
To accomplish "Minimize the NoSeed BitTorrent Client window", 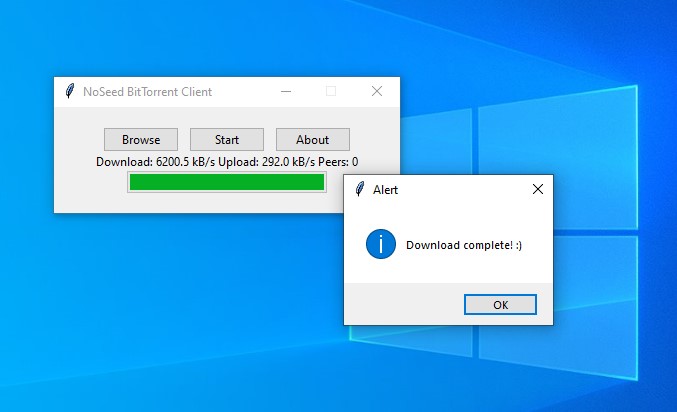I will 286,91.
